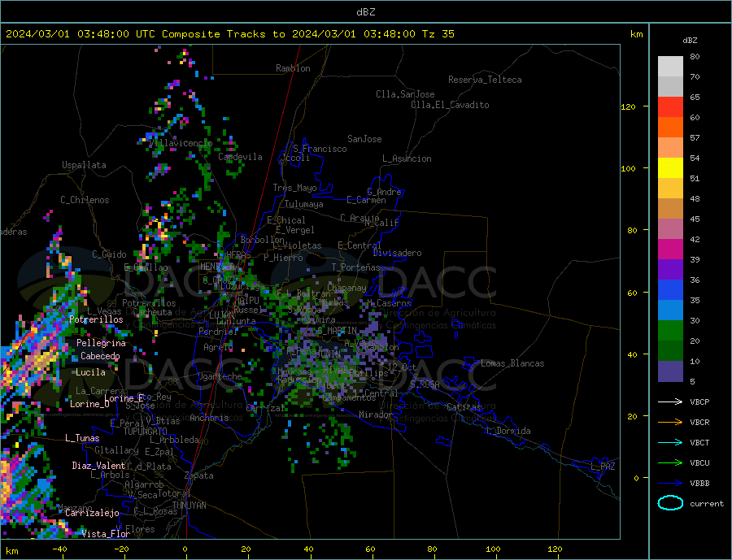This screenshot has height=560, width=732.
Task: Click the '42' legend value label
Action: pos(695,240)
